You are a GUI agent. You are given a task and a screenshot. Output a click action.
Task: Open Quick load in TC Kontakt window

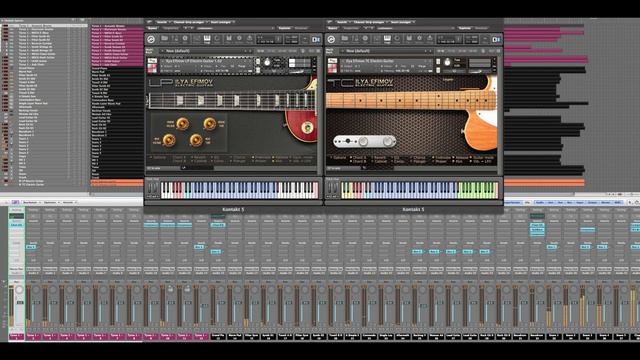tap(398, 39)
